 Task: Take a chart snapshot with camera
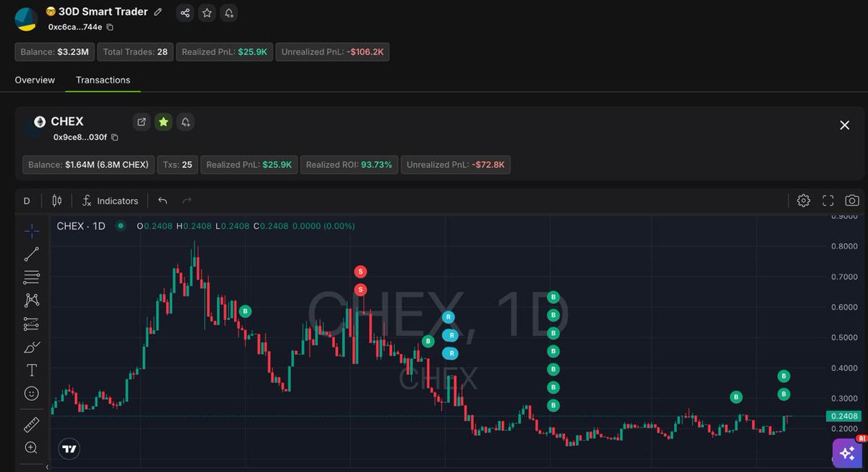(853, 201)
